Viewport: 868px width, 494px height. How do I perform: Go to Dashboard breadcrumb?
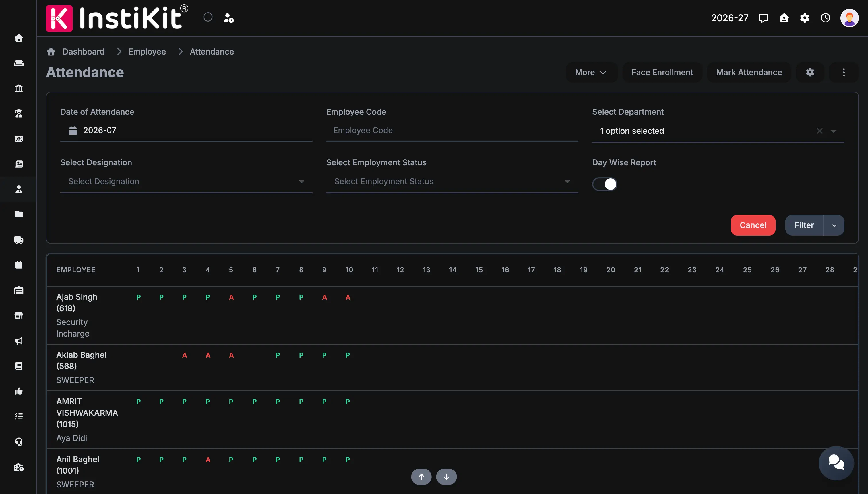coord(84,52)
